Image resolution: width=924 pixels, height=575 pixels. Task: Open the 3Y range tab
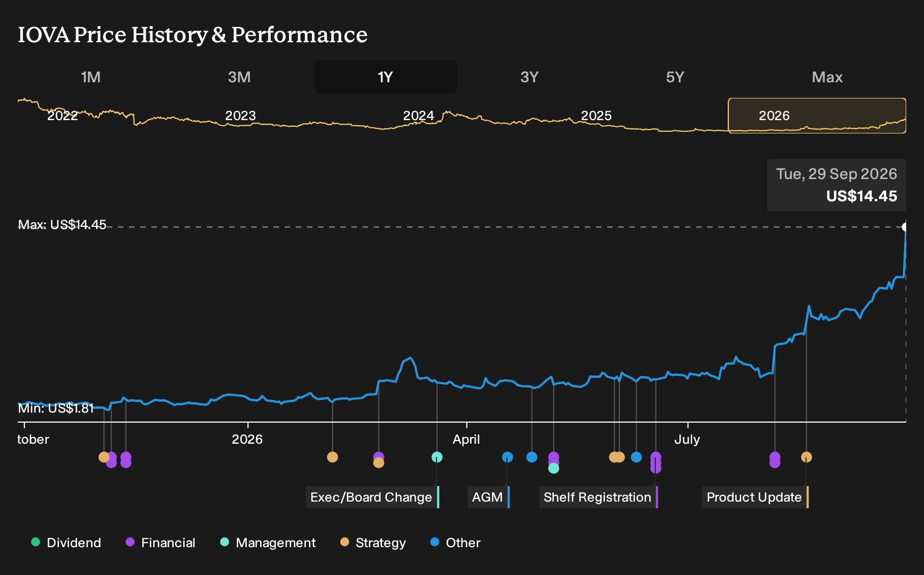(x=529, y=77)
